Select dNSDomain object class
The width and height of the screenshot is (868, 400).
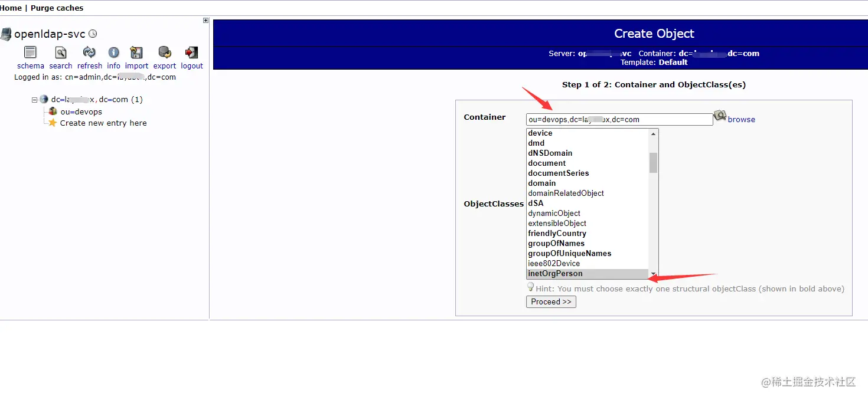click(x=588, y=153)
